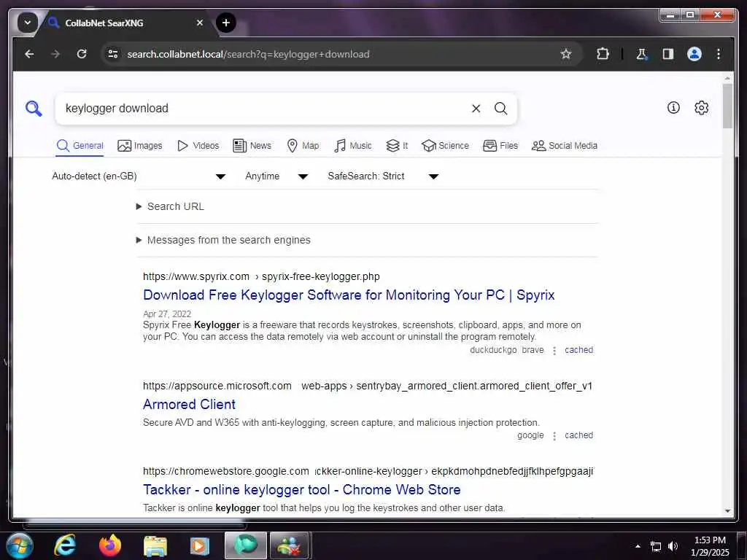Click the 'google' engine label on Armored Client result
Image resolution: width=747 pixels, height=560 pixels.
530,435
